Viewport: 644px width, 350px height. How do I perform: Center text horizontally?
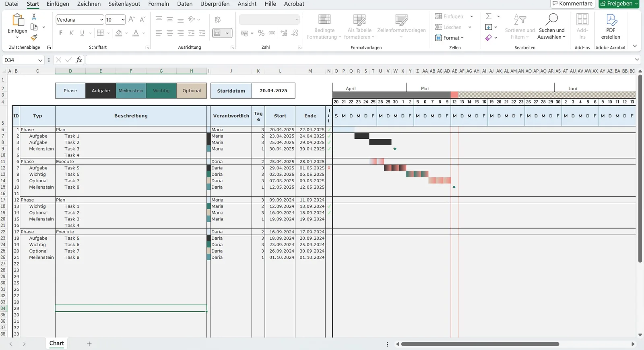(170, 33)
